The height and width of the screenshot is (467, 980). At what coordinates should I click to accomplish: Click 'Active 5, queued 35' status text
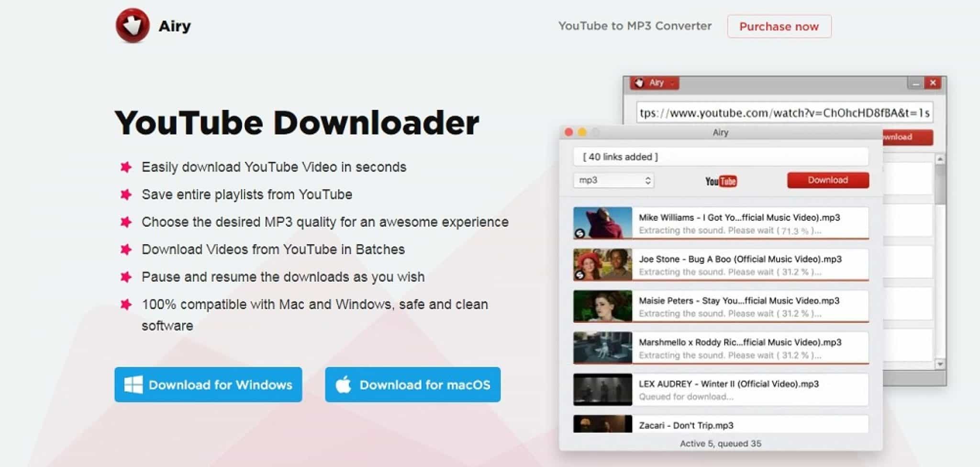tap(721, 444)
